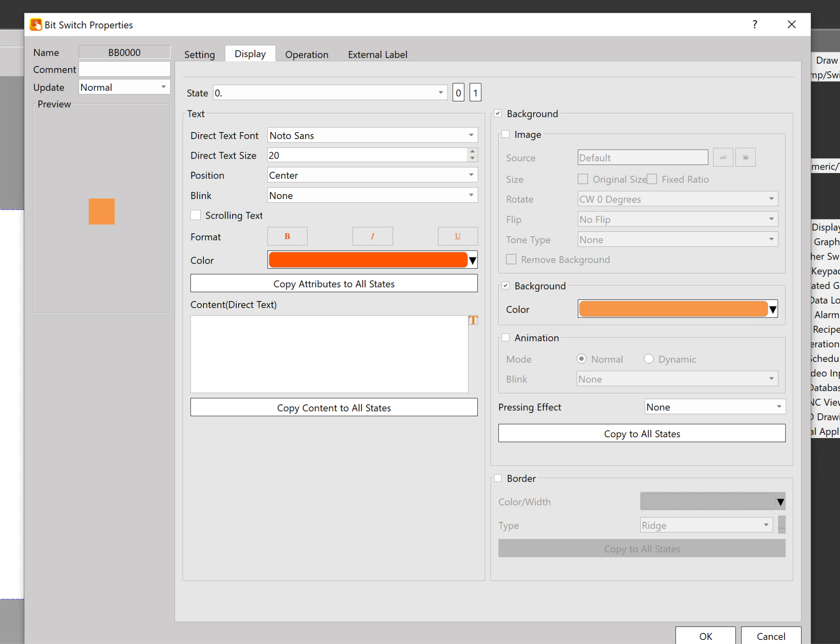
Task: Enable the Animation checkbox
Action: point(505,338)
